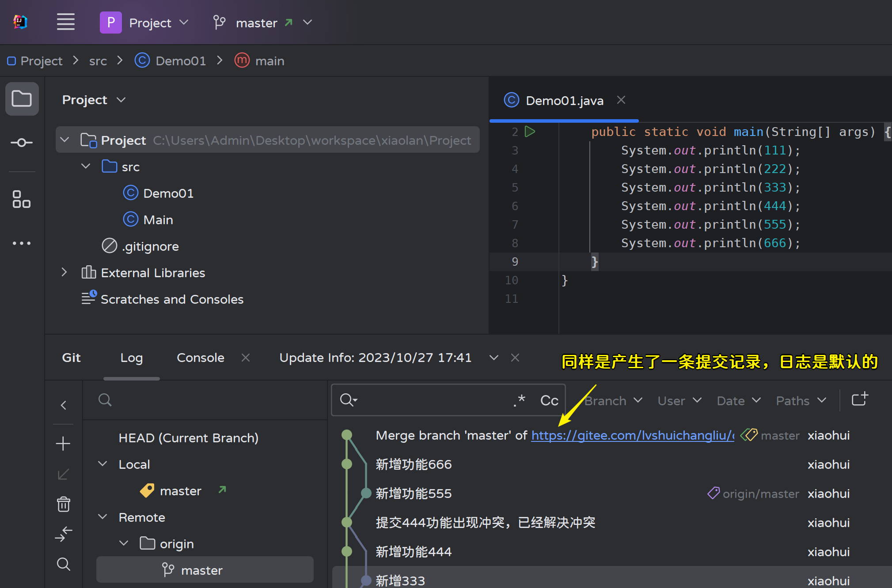892x588 pixels.
Task: Click the new branch plus icon
Action: point(63,444)
